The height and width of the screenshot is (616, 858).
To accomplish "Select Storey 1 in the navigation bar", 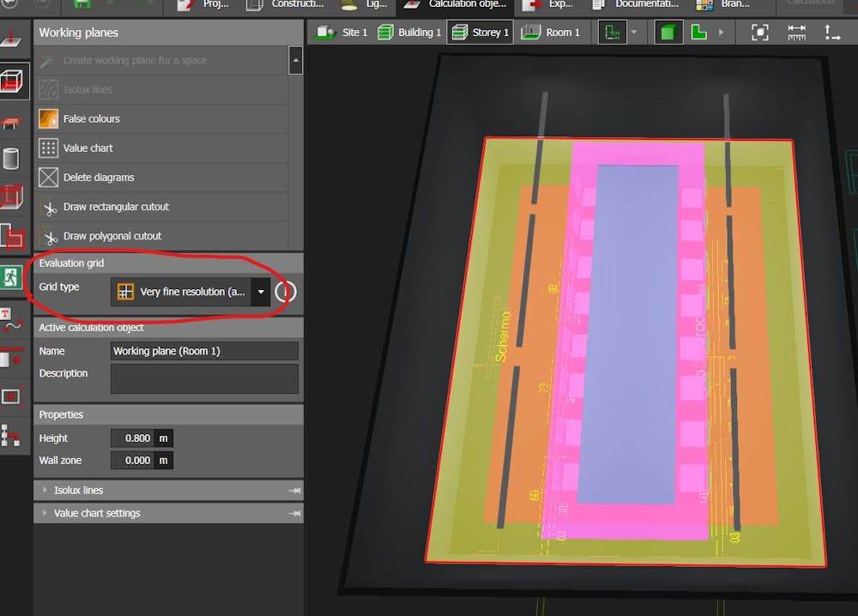I will coord(480,33).
